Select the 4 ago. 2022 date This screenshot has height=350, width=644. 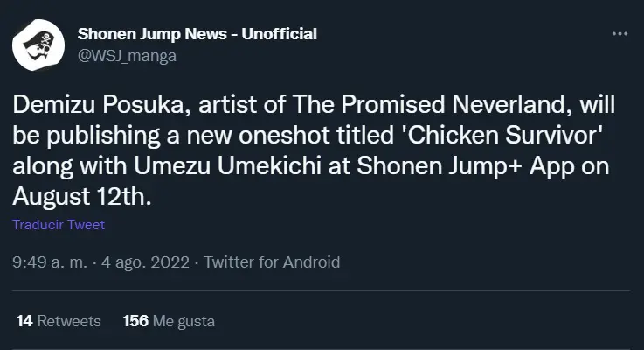145,262
